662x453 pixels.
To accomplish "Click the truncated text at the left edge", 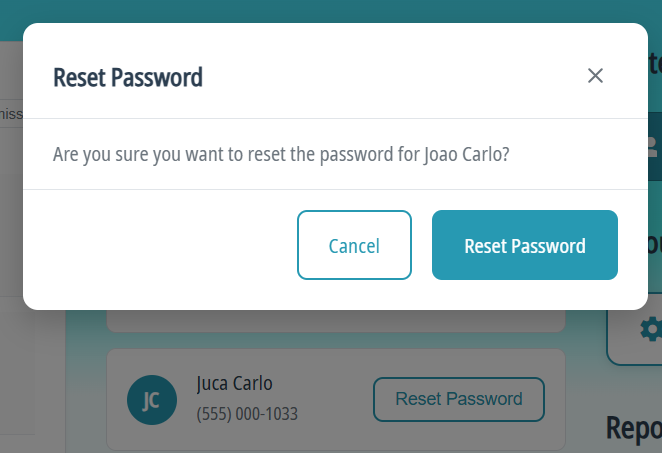I will [10, 113].
